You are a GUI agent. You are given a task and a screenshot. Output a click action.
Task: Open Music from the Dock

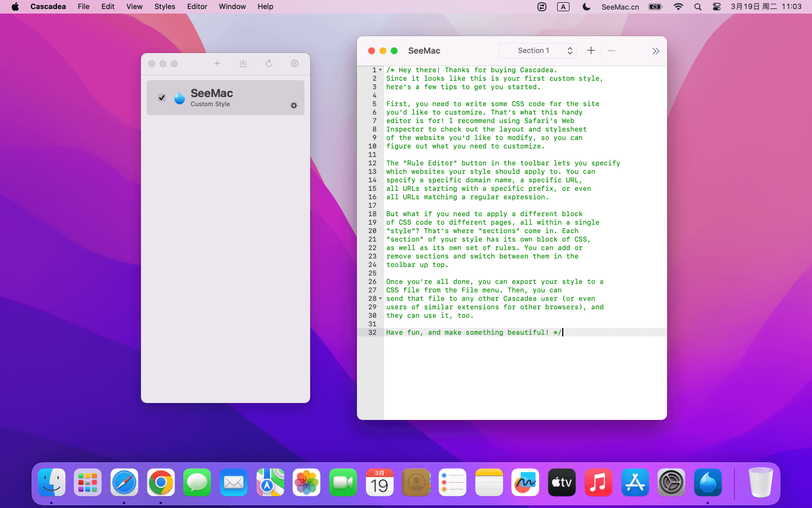point(598,483)
